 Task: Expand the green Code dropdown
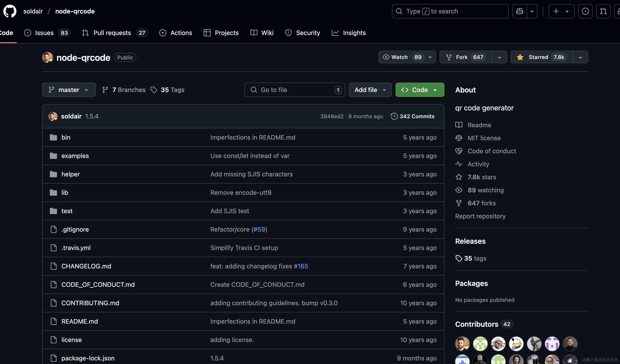(420, 90)
